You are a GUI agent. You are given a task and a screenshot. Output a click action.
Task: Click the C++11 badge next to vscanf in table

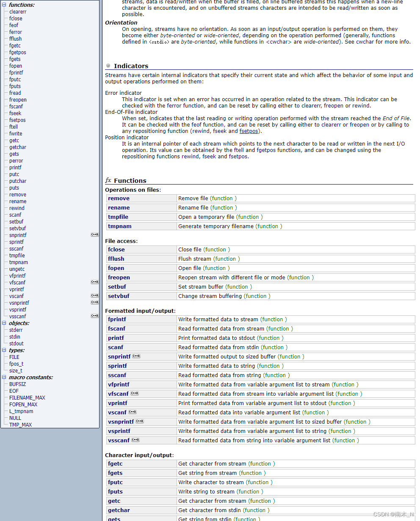pyautogui.click(x=133, y=412)
